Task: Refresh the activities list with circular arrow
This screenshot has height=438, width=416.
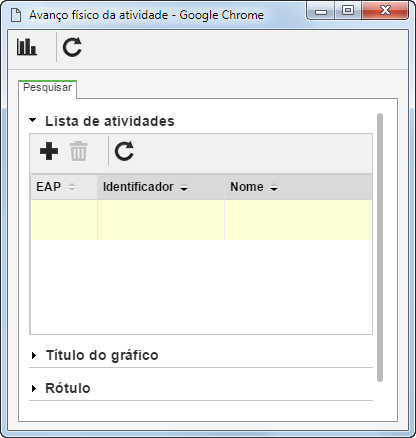Action: 124,151
